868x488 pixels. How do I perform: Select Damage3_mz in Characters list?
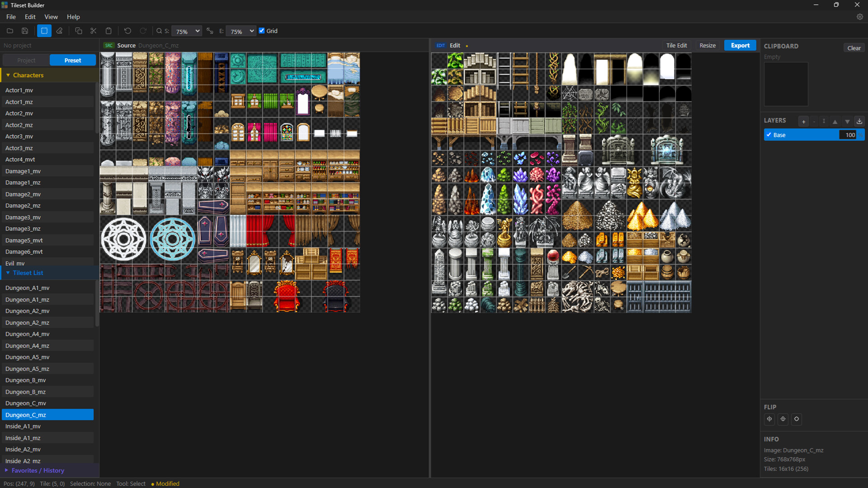(47, 229)
